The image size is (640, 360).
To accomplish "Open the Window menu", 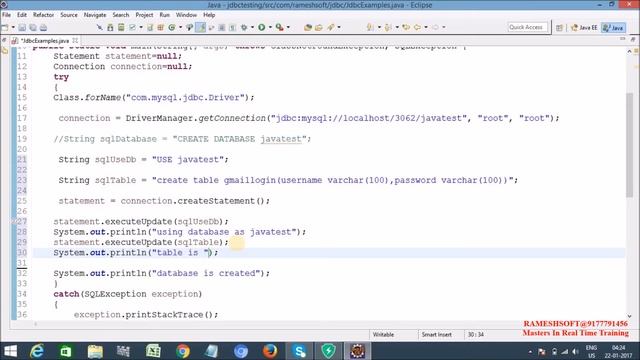I will pyautogui.click(x=186, y=15).
